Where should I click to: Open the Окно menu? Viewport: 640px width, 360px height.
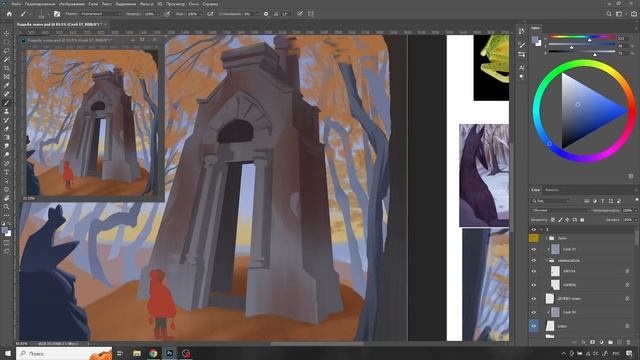point(193,4)
